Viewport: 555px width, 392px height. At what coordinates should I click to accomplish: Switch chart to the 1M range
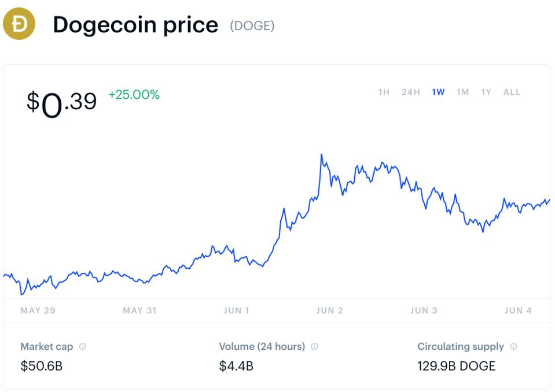(x=462, y=93)
